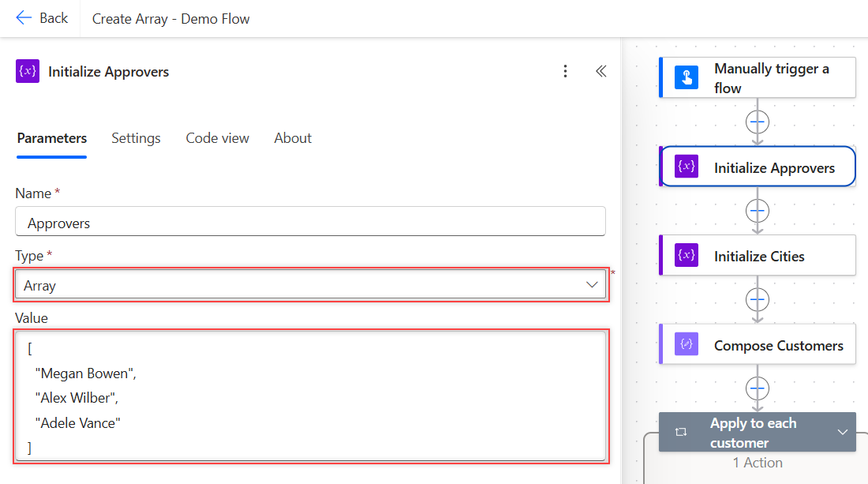Image resolution: width=868 pixels, height=484 pixels.
Task: Open the Code view tab
Action: [218, 138]
